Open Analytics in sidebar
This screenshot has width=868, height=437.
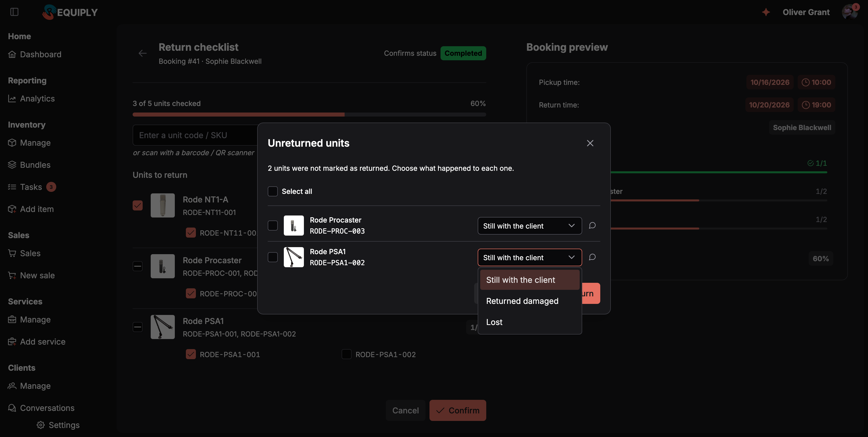(x=31, y=98)
